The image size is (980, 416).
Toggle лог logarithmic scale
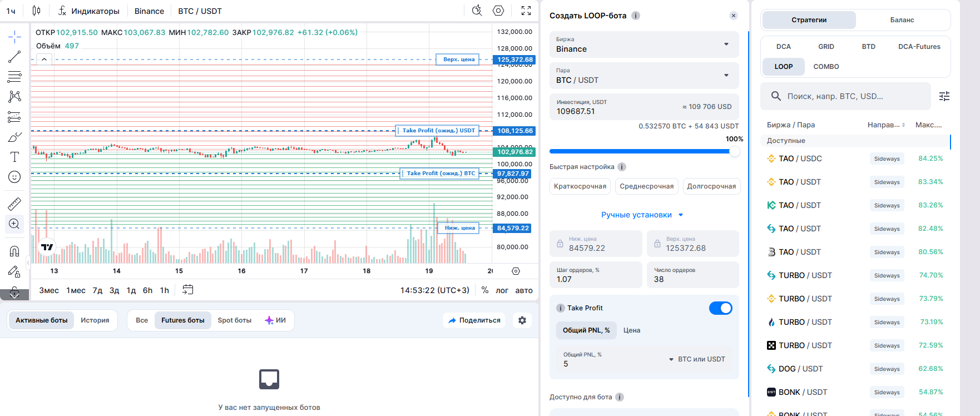tap(502, 290)
